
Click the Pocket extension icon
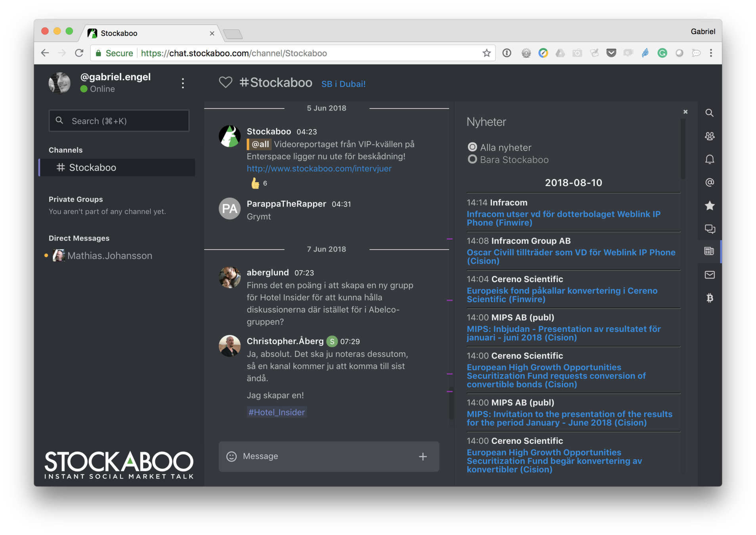pyautogui.click(x=611, y=53)
